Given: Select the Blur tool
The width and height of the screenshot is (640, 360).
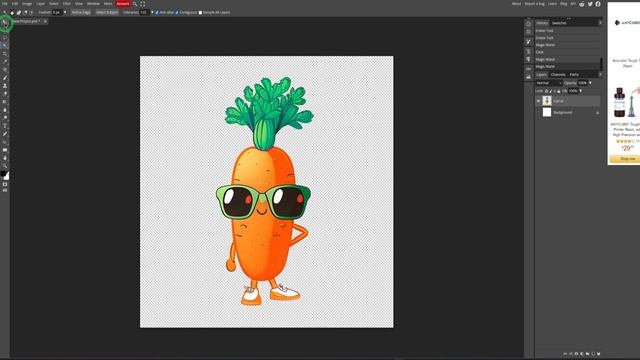Looking at the screenshot, I should point(5,110).
